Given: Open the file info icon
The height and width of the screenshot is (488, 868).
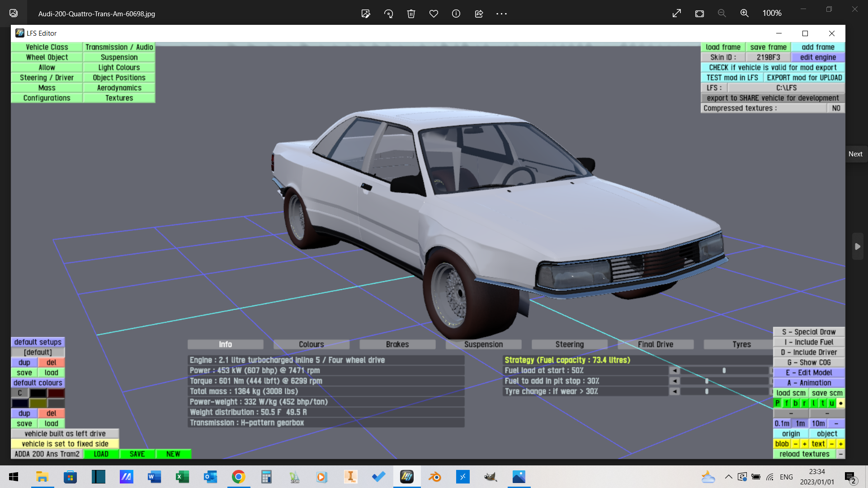Looking at the screenshot, I should [x=456, y=14].
